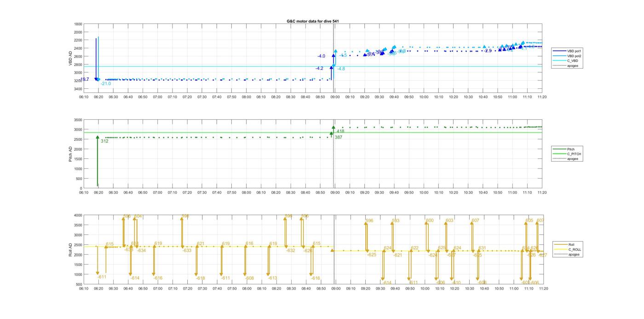Click the -4.2 label in the VBD plot
The image size is (644, 319).
[319, 68]
